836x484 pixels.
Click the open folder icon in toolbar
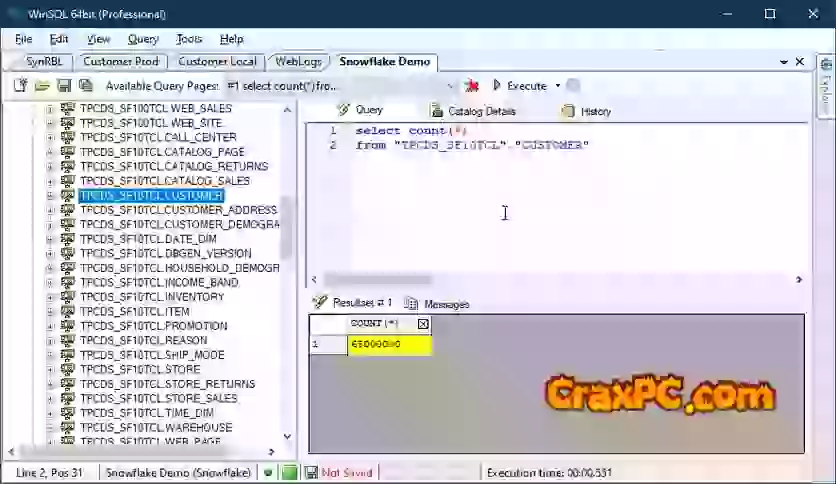42,86
